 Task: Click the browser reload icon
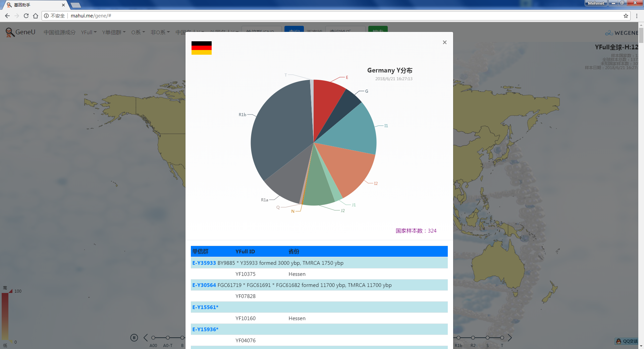pyautogui.click(x=26, y=16)
